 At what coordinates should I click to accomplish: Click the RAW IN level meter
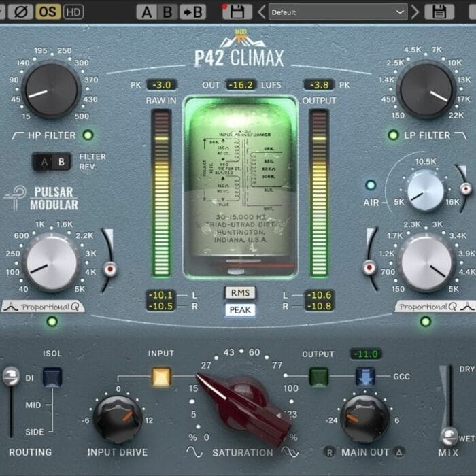pyautogui.click(x=162, y=193)
